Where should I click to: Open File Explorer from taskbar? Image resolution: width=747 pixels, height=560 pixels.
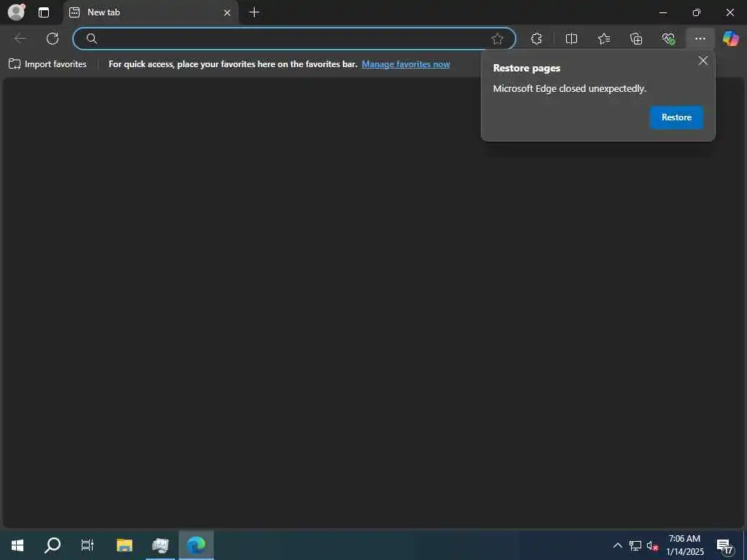pyautogui.click(x=125, y=545)
